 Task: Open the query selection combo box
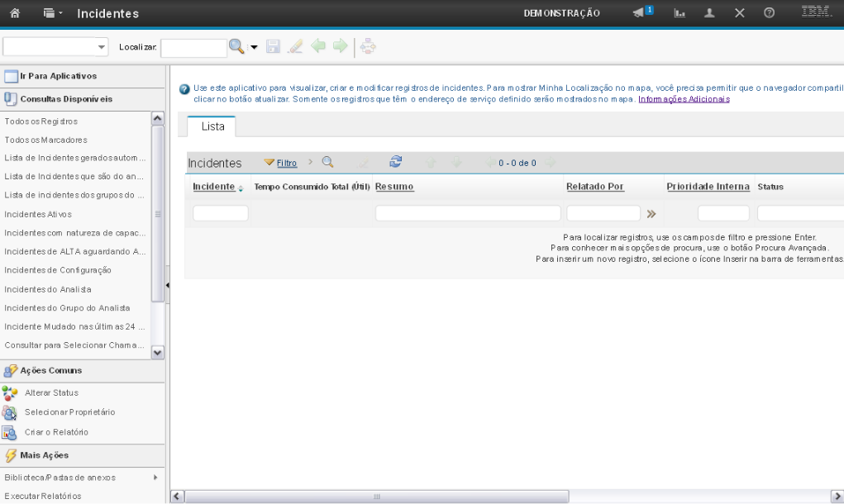(55, 47)
